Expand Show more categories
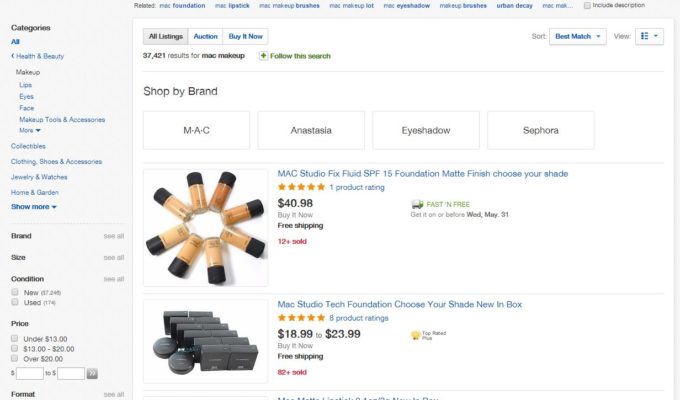Viewport: 680px width, 400px height. point(34,206)
